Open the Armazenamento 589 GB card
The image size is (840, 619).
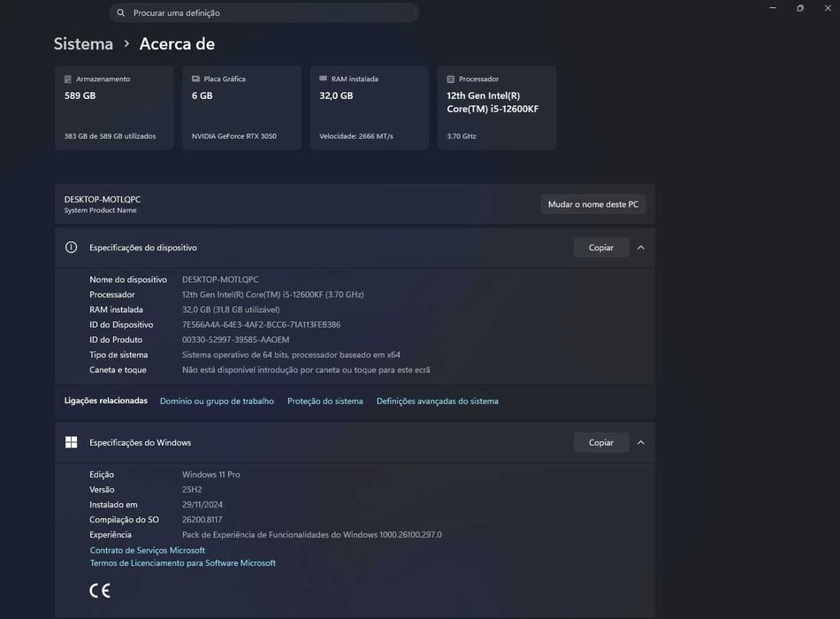click(114, 108)
